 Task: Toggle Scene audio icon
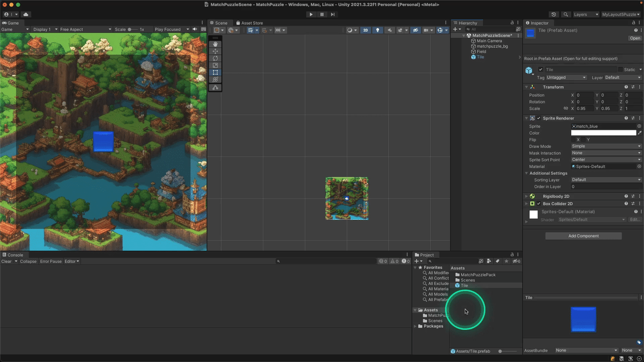click(390, 30)
